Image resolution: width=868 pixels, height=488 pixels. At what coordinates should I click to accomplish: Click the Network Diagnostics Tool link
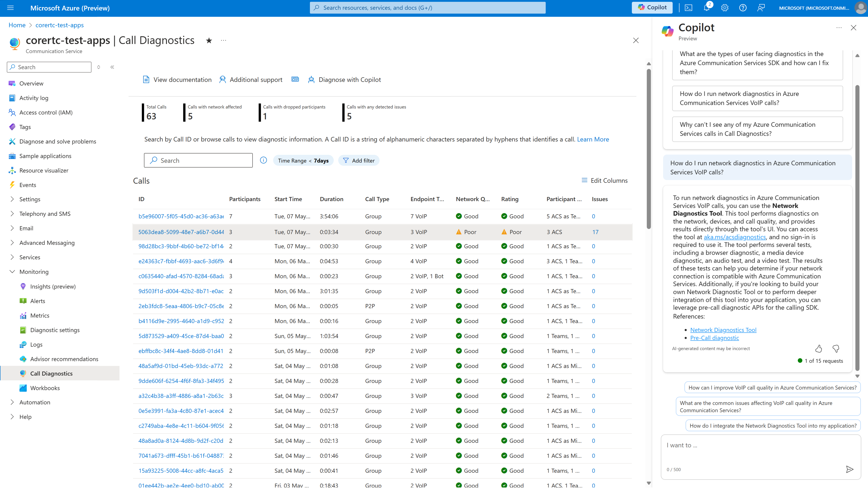(x=723, y=329)
